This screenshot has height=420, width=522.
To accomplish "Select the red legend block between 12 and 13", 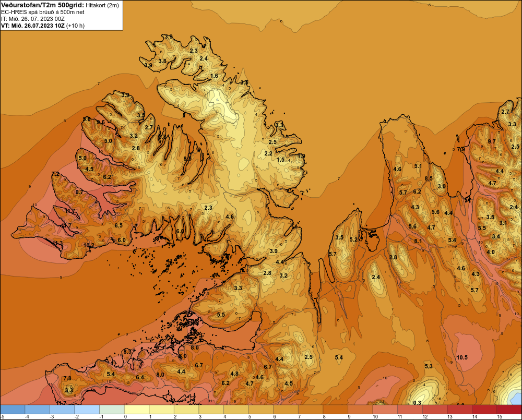I will (435, 410).
